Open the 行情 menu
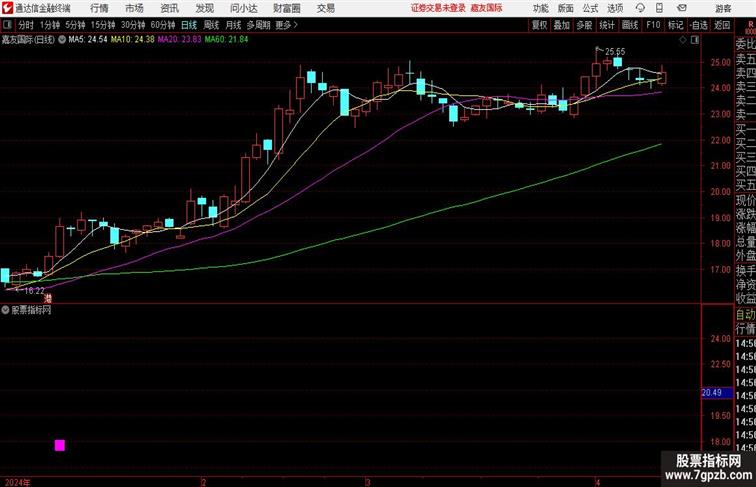Screen dimensions: 756x487 click(x=99, y=8)
